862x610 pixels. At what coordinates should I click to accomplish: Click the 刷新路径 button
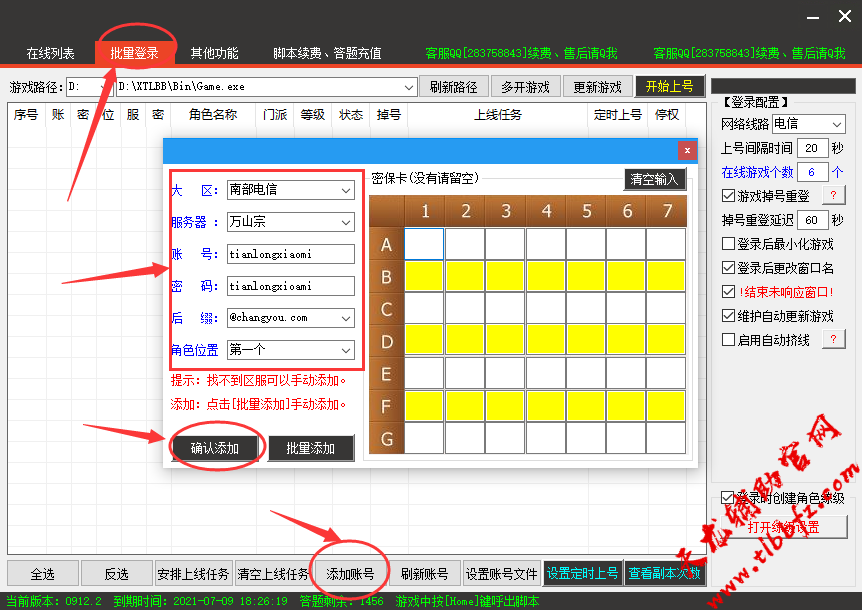[x=454, y=87]
